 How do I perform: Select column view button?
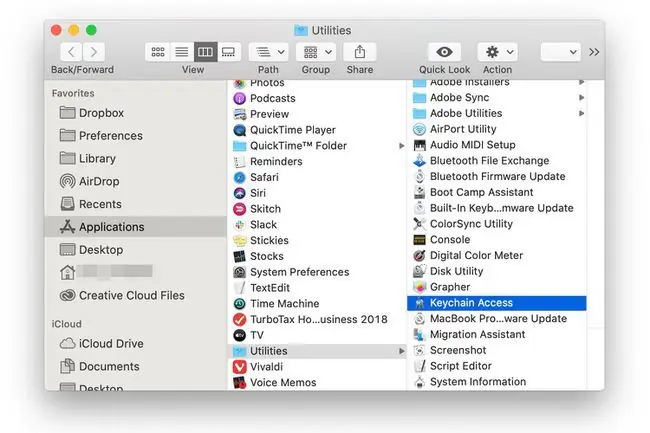(x=206, y=52)
